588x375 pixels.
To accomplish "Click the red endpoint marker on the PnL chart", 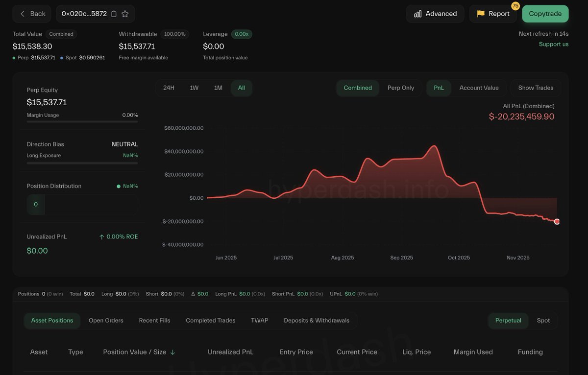I will click(x=557, y=222).
